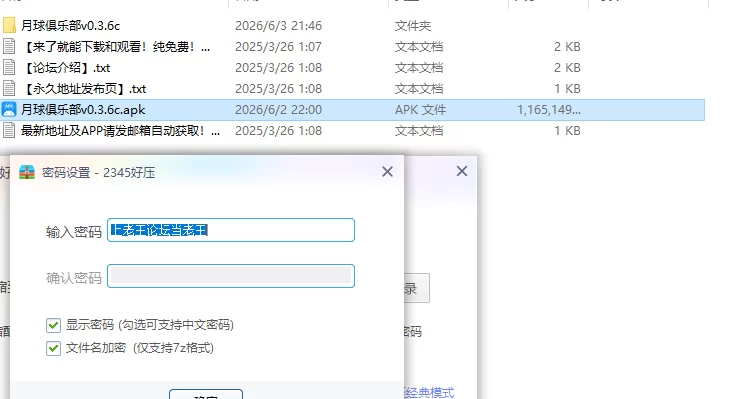
Task: Click the 显示密码 (勾选可支持中文密码) label
Action: (150, 325)
